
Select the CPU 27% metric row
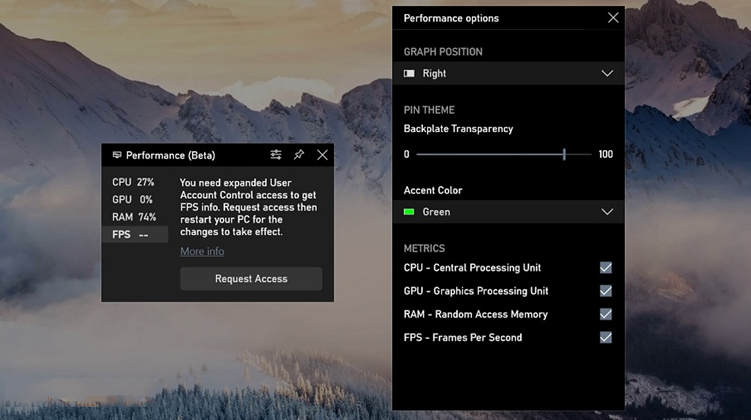click(134, 183)
